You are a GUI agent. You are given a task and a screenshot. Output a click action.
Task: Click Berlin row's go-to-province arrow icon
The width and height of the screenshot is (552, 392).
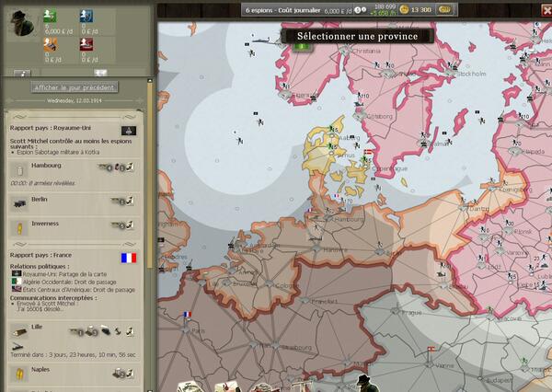click(x=131, y=202)
